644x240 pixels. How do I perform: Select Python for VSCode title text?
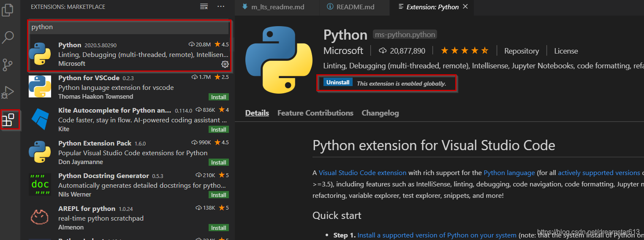pos(89,78)
